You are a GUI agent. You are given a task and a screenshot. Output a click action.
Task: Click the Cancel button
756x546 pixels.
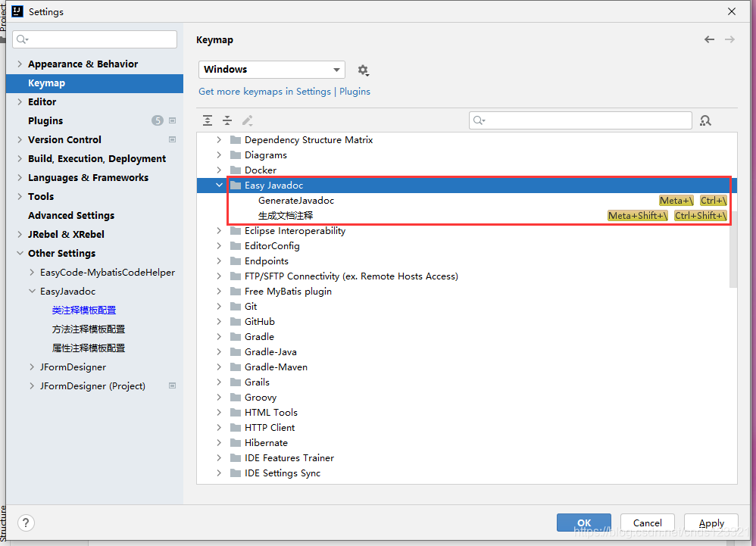pos(647,523)
